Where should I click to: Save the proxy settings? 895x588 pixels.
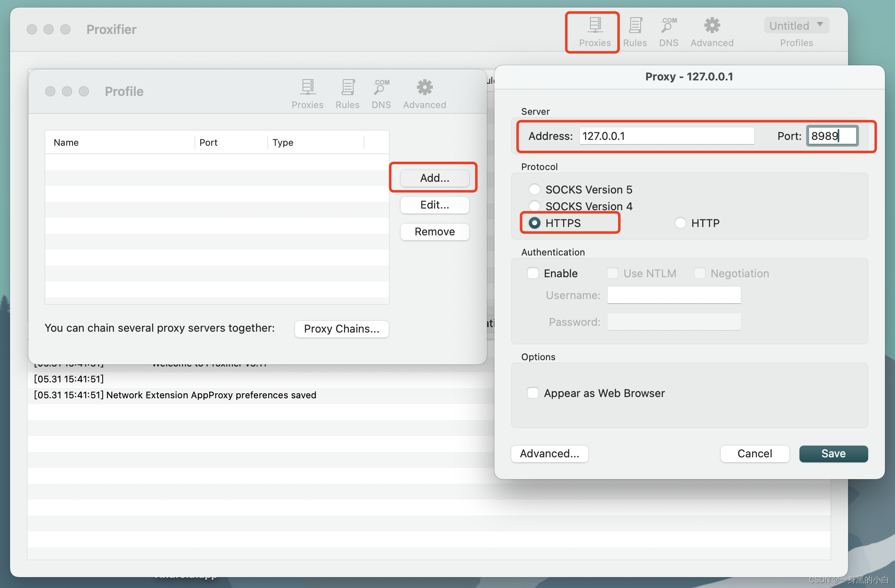833,454
